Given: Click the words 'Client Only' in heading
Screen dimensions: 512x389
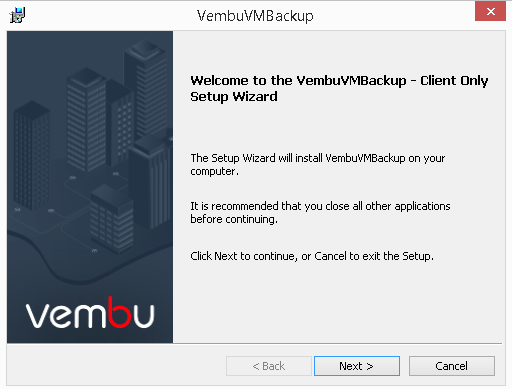Looking at the screenshot, I should [x=454, y=81].
